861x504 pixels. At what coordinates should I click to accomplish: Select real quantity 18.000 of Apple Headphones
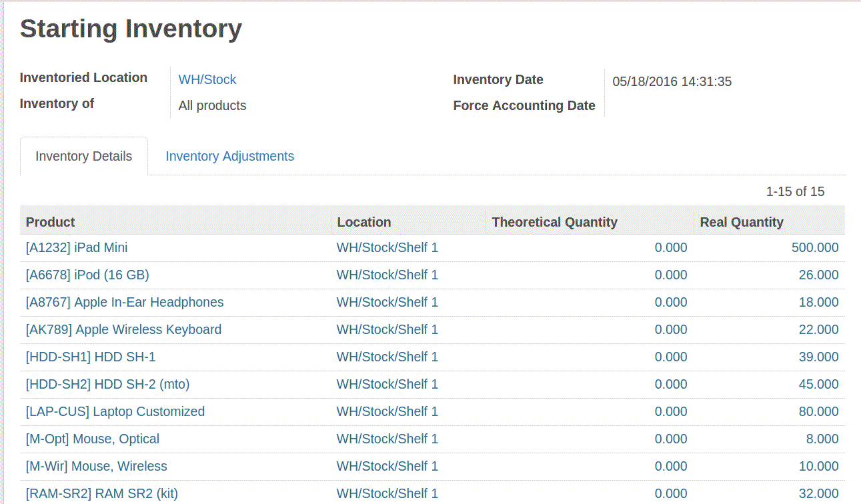[x=818, y=303]
